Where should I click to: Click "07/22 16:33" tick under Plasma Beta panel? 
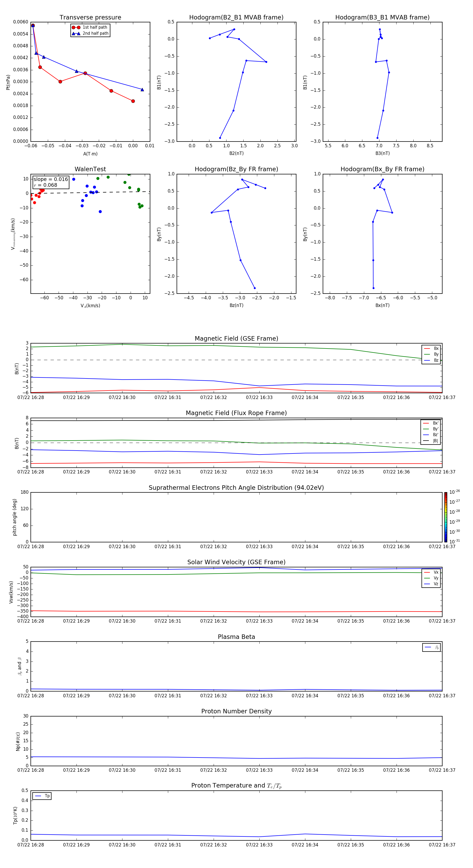(x=259, y=696)
